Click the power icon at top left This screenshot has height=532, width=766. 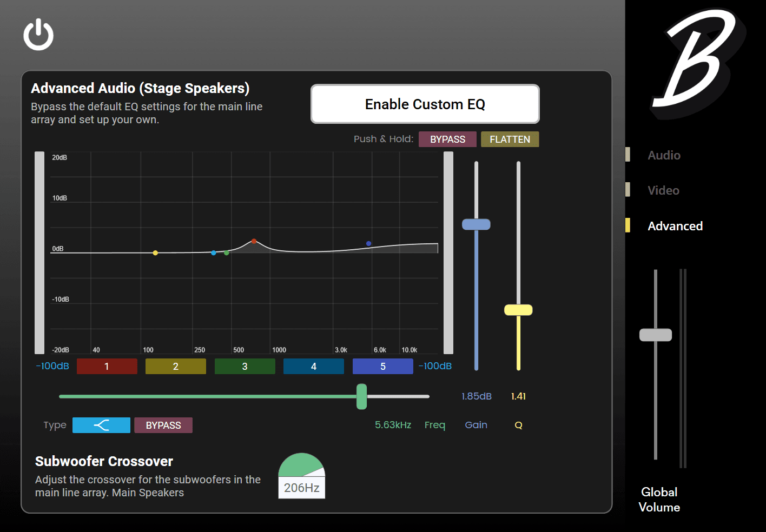38,35
